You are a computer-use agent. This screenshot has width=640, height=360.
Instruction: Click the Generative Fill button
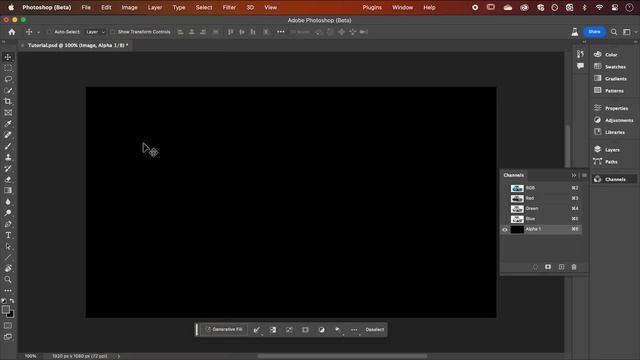click(224, 329)
